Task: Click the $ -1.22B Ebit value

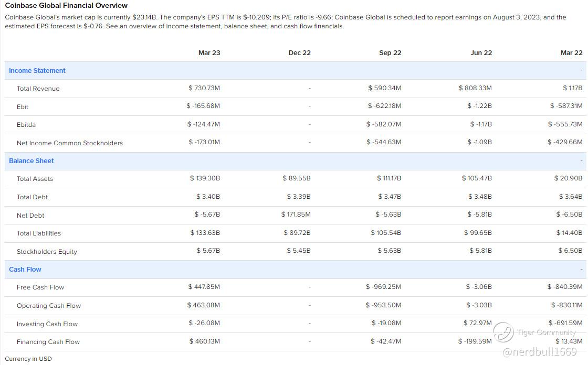Action: click(x=480, y=106)
